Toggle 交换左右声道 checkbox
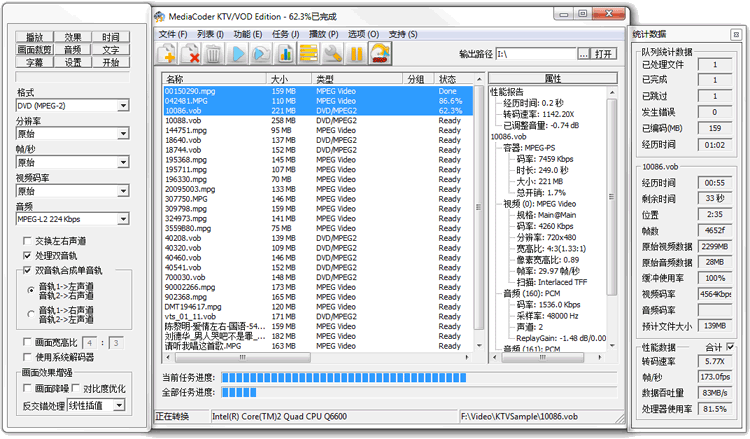 pos(27,241)
